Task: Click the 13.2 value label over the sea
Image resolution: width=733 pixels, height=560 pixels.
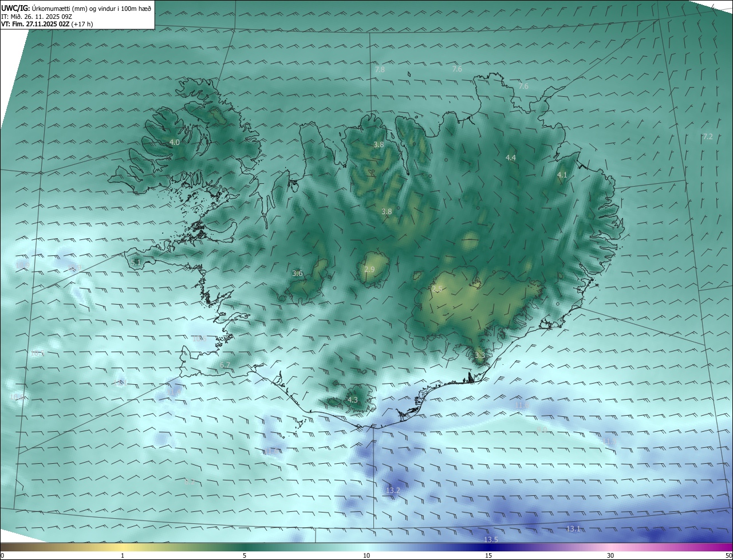Action: (393, 491)
